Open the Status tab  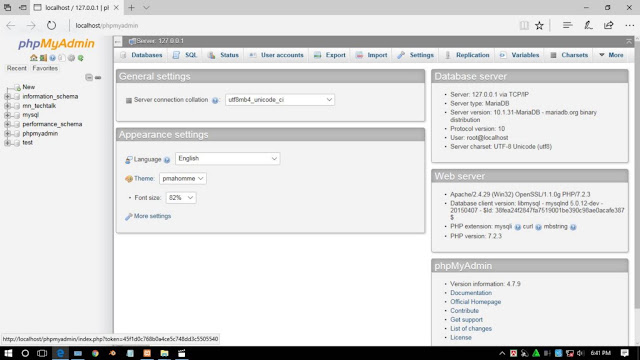(x=223, y=55)
